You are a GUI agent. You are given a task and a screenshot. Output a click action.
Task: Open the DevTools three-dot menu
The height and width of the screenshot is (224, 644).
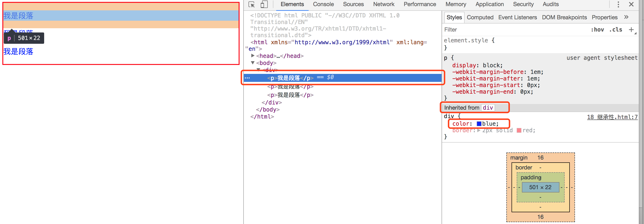click(x=618, y=4)
